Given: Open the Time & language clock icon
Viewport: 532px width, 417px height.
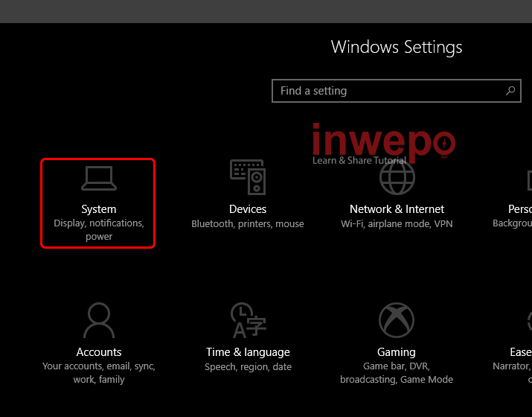Looking at the screenshot, I should click(x=249, y=320).
